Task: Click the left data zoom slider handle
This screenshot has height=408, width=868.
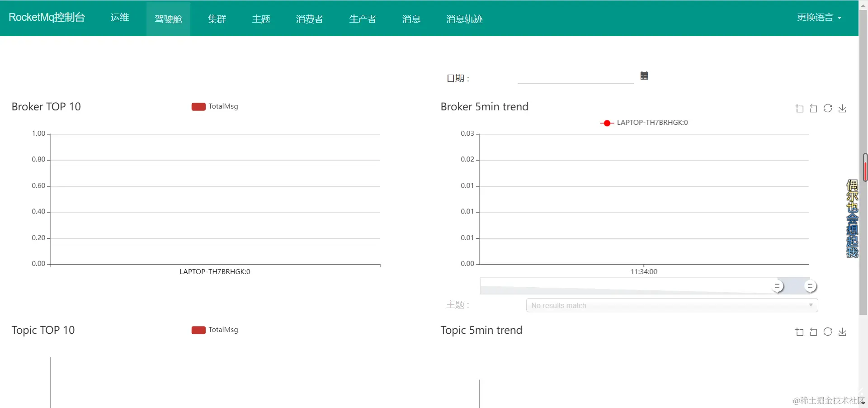Action: point(777,286)
